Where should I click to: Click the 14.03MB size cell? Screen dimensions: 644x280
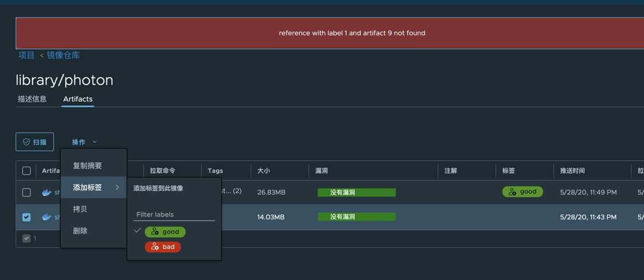coord(271,217)
